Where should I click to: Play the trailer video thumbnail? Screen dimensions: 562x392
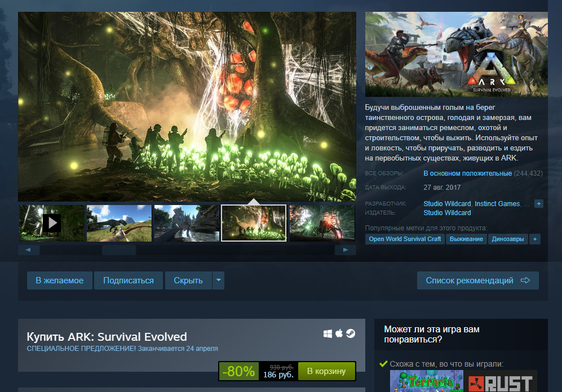pyautogui.click(x=52, y=223)
